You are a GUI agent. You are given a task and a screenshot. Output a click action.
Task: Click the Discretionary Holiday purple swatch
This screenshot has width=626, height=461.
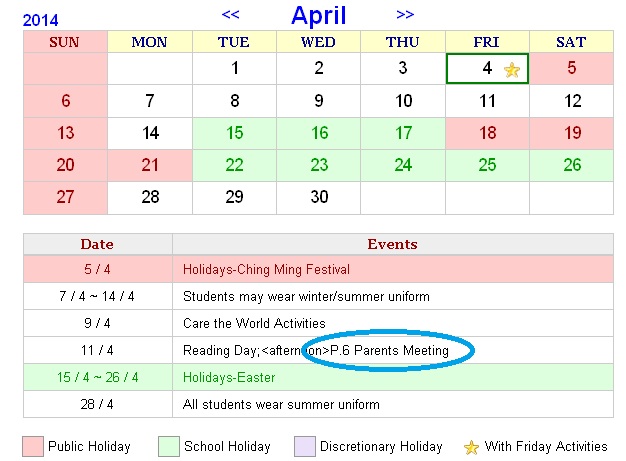(x=303, y=447)
